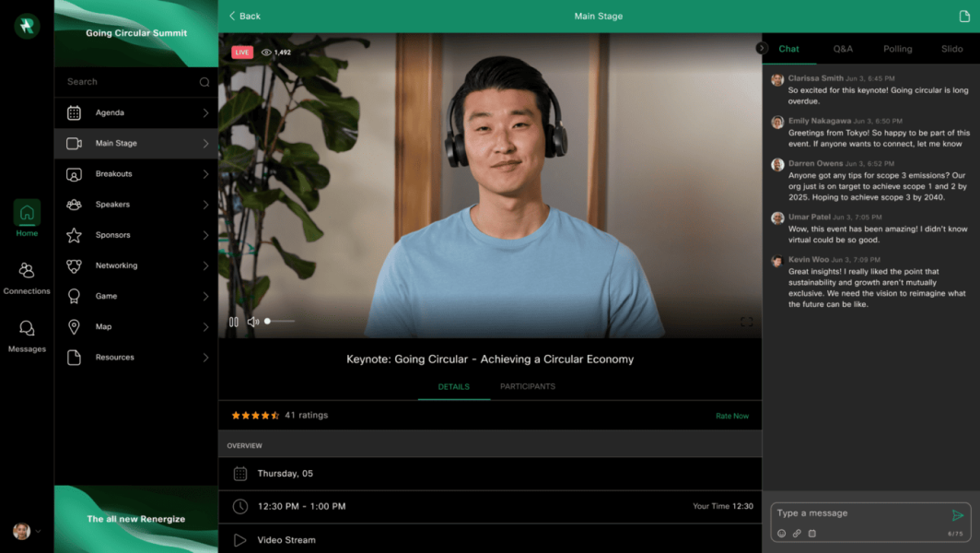Switch to the Q&A tab

pyautogui.click(x=843, y=49)
